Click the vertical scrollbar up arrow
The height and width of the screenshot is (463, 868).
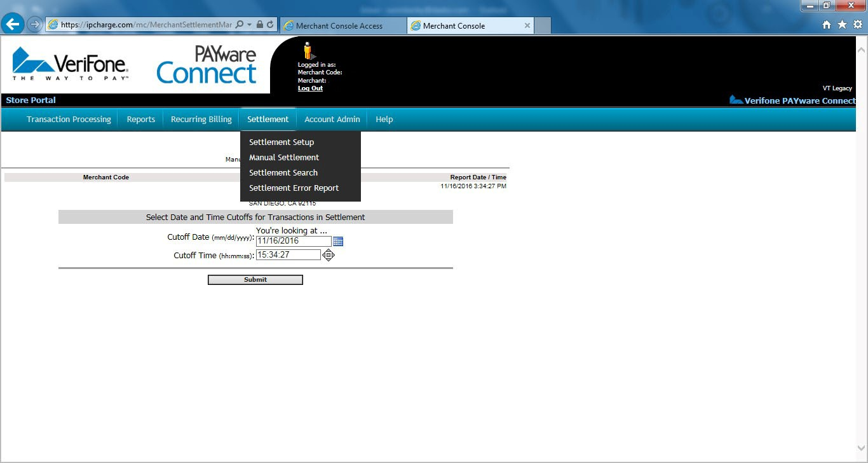click(x=862, y=48)
